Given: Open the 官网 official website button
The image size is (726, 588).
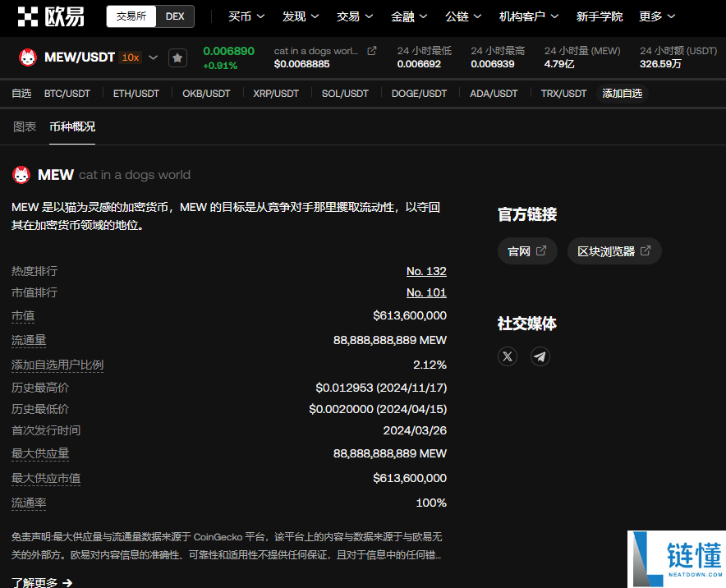Looking at the screenshot, I should 527,251.
